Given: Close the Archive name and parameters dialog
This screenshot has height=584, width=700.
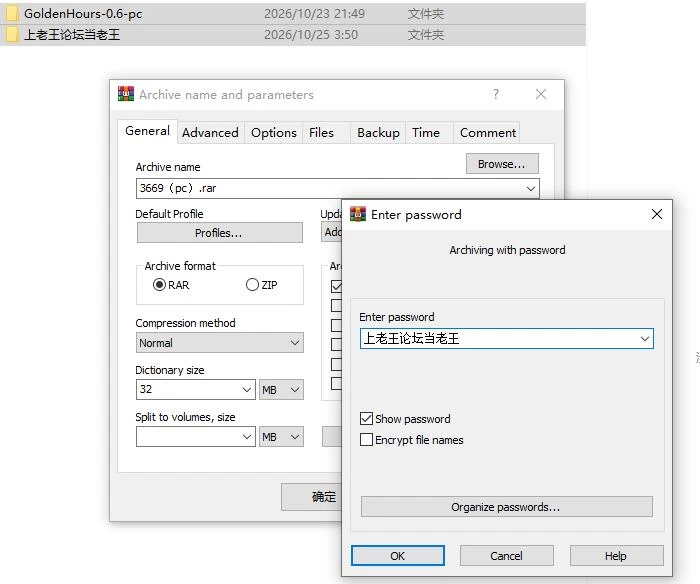Looking at the screenshot, I should pos(541,94).
